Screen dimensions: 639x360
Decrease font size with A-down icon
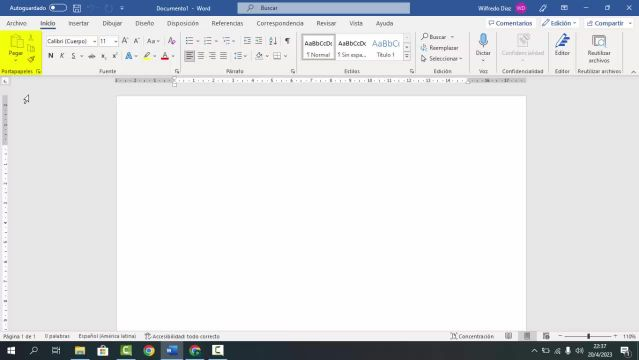pos(137,41)
